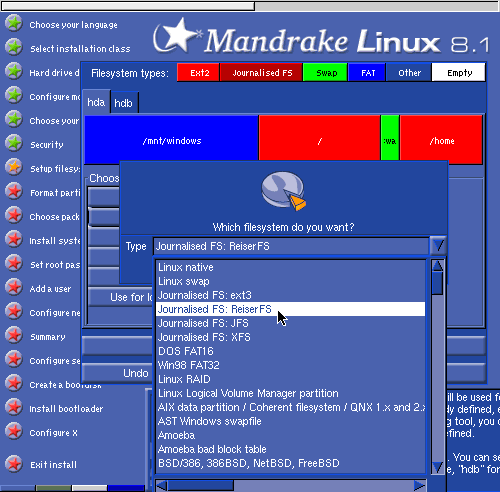Screen dimensions: 500x492
Task: Select AST Windows swapfile entry
Action: [290, 421]
